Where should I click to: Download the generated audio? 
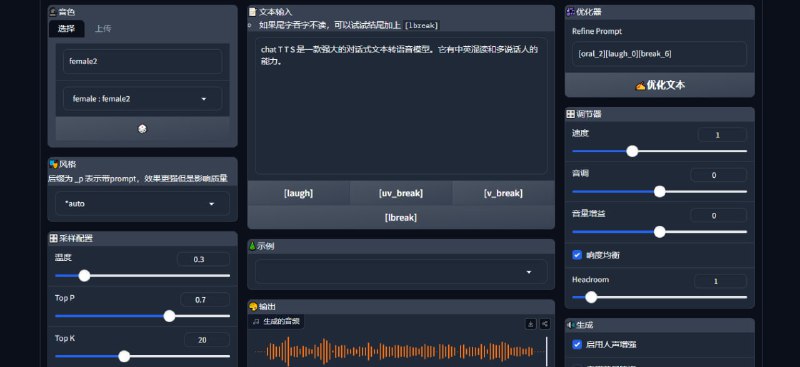(531, 324)
